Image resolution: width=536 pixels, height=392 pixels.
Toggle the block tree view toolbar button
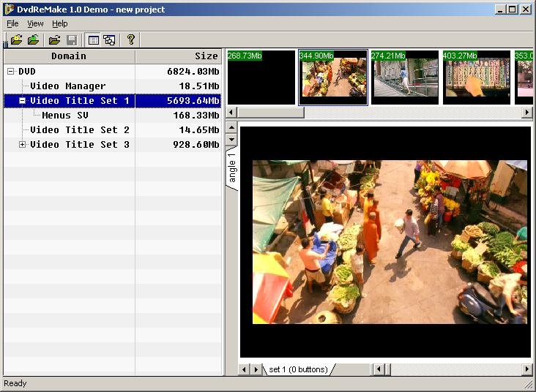pyautogui.click(x=109, y=40)
